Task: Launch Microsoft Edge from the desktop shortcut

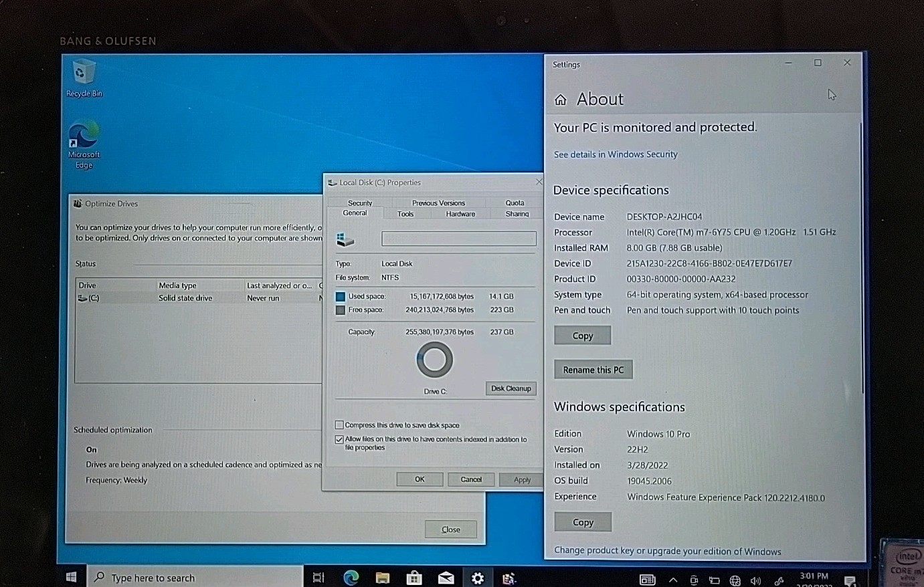Action: (x=84, y=144)
